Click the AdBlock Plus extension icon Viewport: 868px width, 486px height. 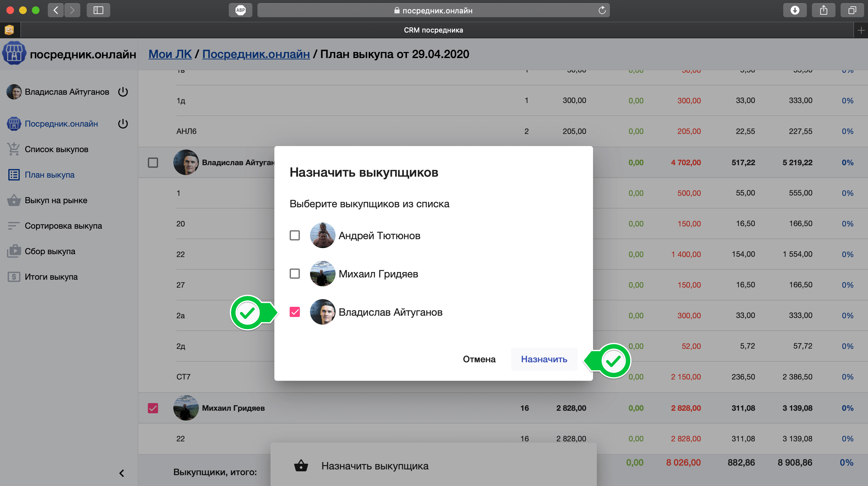pos(240,10)
